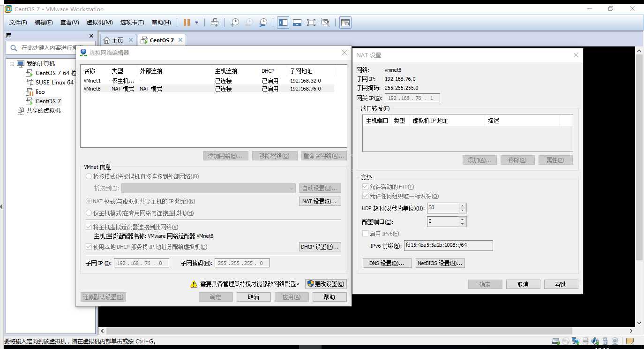Toggle 使用本地 DHCP 服务 checkbox
The height and width of the screenshot is (349, 644).
pos(89,247)
